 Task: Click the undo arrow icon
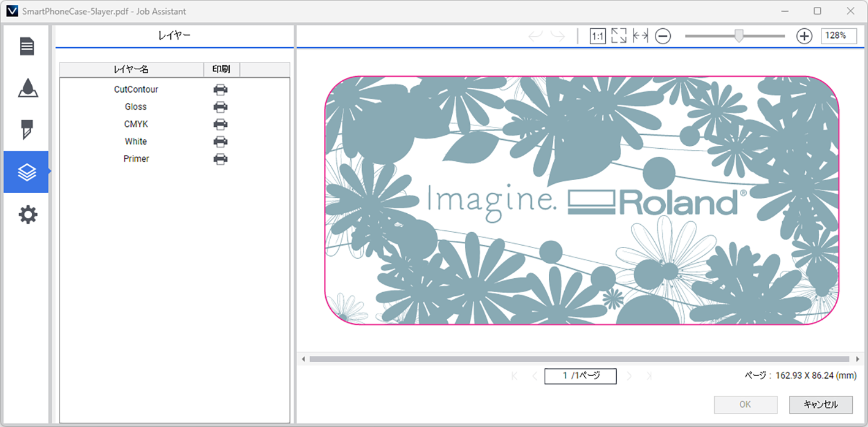(x=535, y=36)
